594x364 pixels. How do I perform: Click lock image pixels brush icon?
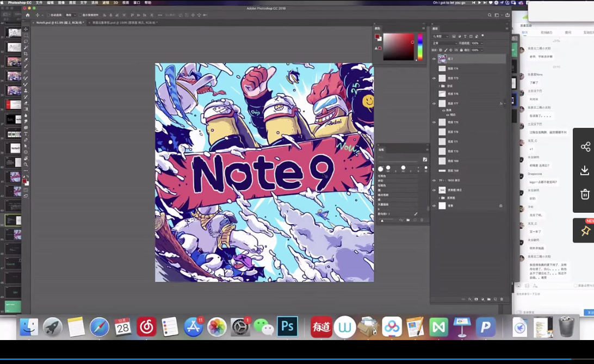tap(445, 50)
